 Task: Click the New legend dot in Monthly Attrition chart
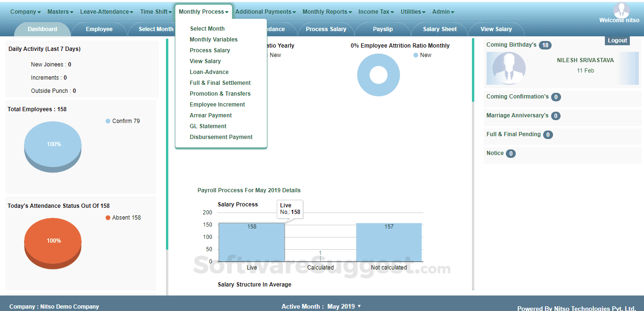(x=416, y=55)
